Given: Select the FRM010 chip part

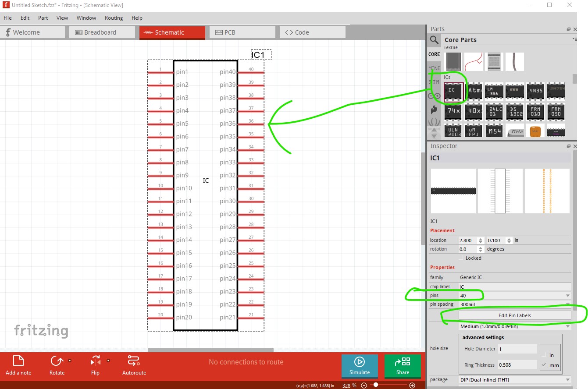Looking at the screenshot, I should (535, 112).
